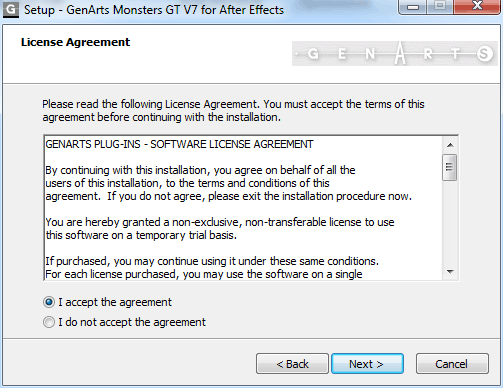Viewport: 503px width, 388px height.
Task: Cancel the Monsters GT installation
Action: 452,364
